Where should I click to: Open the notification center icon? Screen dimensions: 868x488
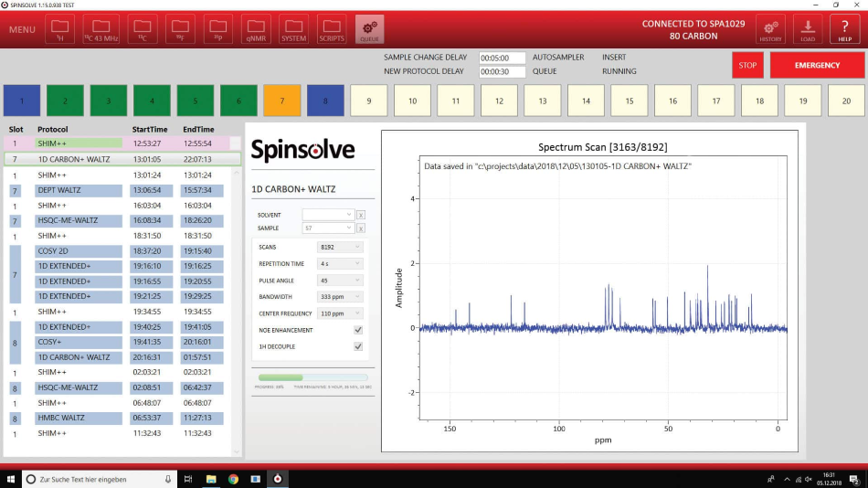click(x=855, y=479)
